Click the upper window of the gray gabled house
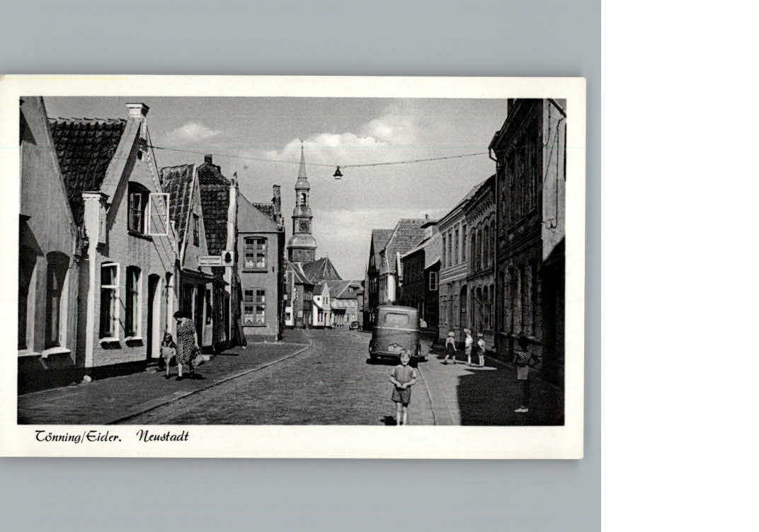The image size is (759, 532). tap(255, 253)
